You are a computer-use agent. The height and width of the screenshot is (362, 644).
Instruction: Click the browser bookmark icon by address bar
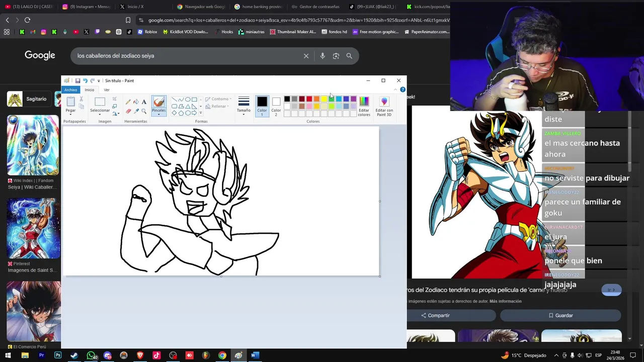(128, 20)
